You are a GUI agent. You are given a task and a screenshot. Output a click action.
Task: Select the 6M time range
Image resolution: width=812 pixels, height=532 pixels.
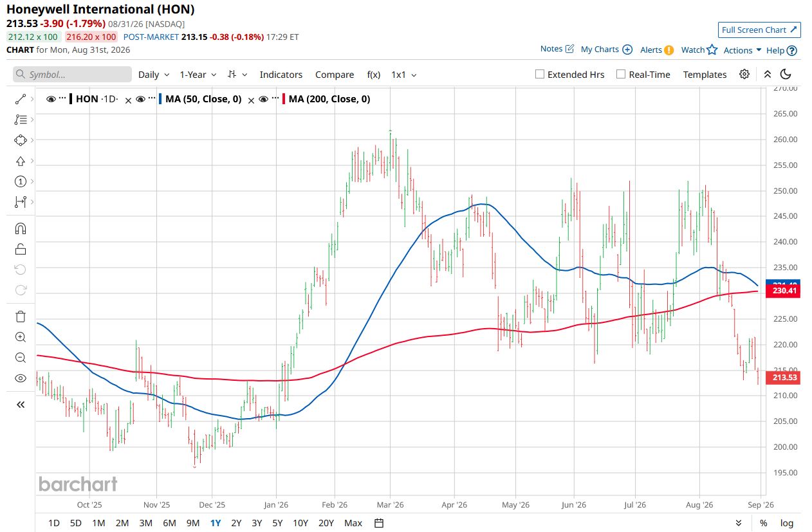pos(169,523)
